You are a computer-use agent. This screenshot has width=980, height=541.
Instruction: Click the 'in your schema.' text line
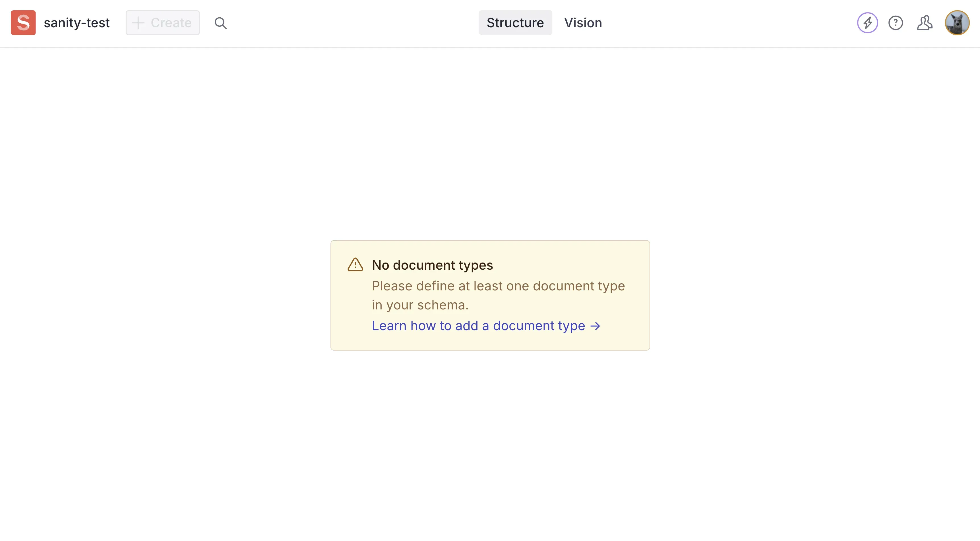tap(420, 305)
